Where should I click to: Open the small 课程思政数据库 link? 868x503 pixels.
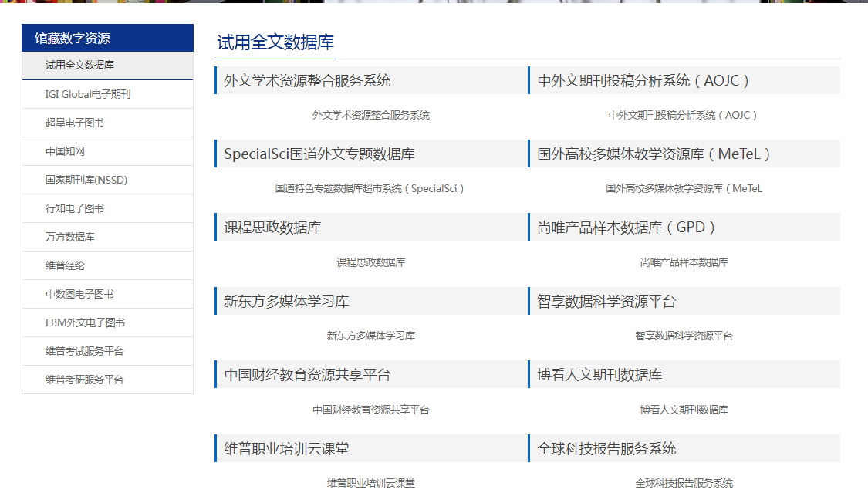(371, 262)
